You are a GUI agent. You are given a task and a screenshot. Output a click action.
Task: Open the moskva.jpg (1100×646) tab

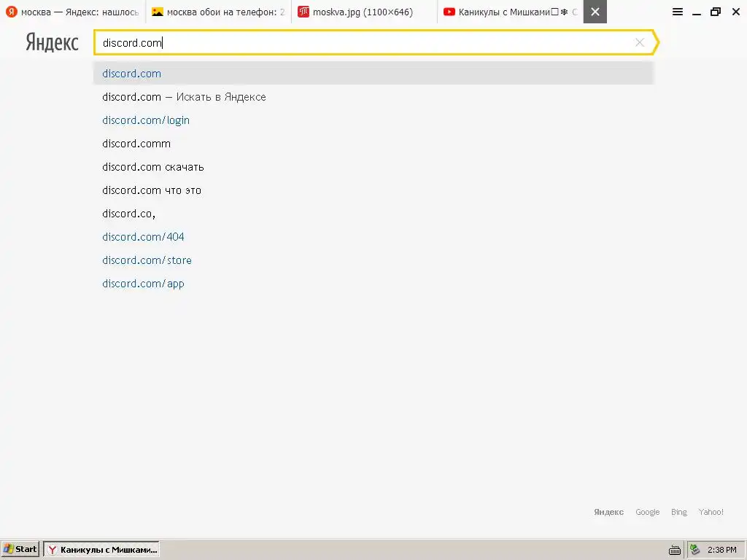point(364,12)
